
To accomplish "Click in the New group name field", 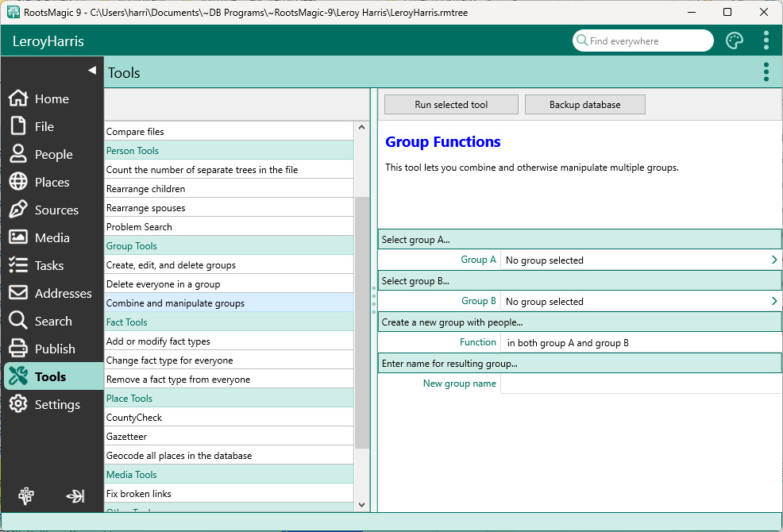I will coord(640,384).
